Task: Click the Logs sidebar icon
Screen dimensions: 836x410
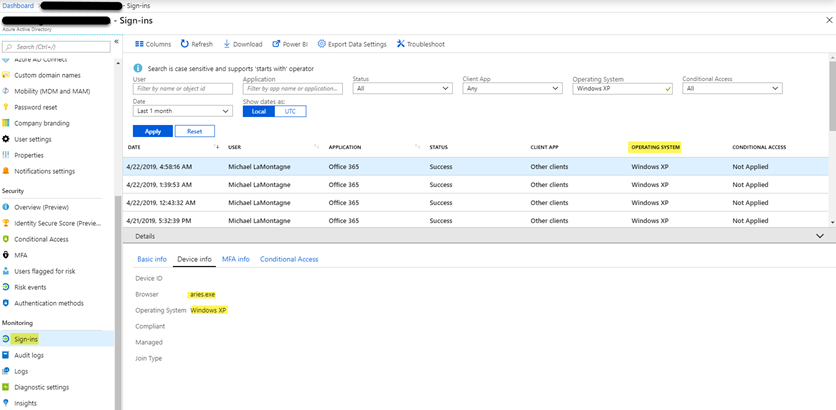Action: pos(6,371)
